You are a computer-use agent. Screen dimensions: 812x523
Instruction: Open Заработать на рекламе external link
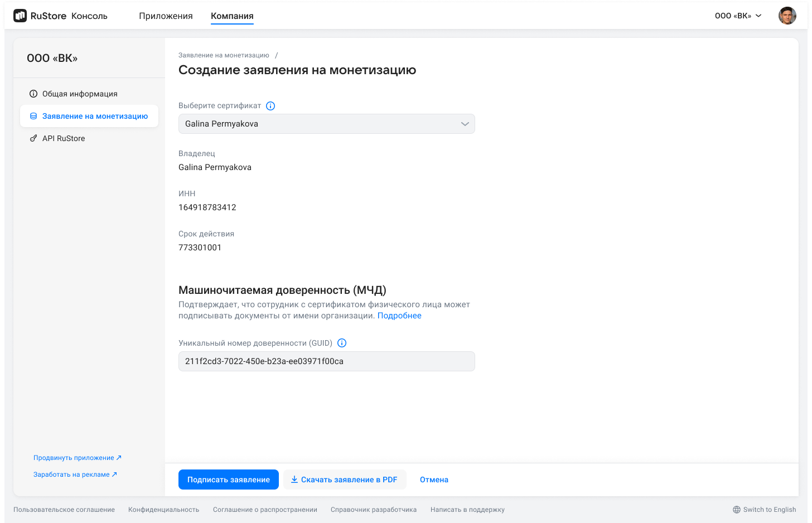tap(75, 474)
